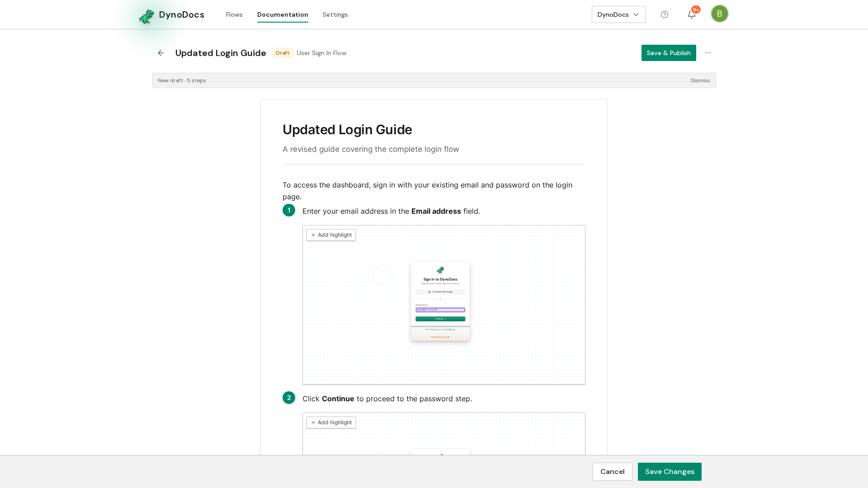This screenshot has width=868, height=488.
Task: Click 'New draft · 5 steps' banner text
Action: pyautogui.click(x=182, y=80)
